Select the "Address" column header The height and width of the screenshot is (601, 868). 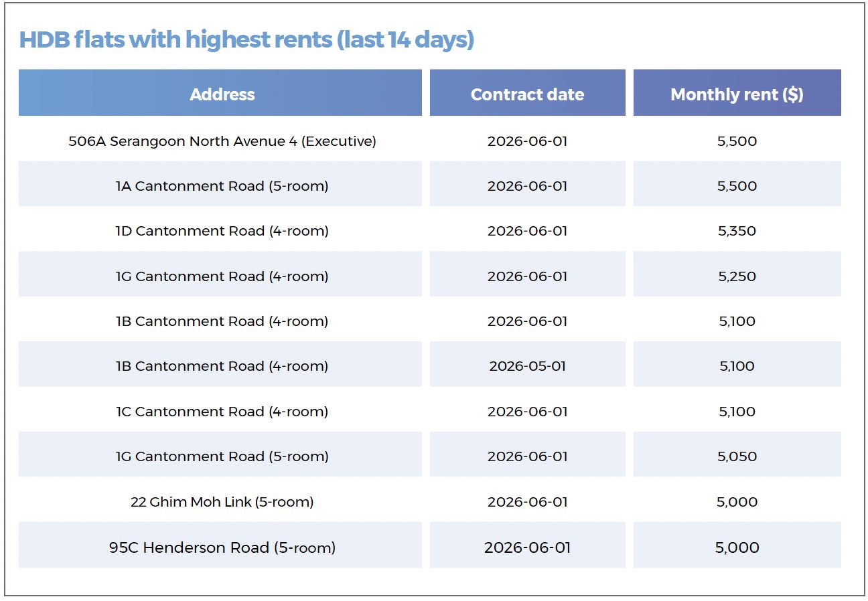(220, 92)
